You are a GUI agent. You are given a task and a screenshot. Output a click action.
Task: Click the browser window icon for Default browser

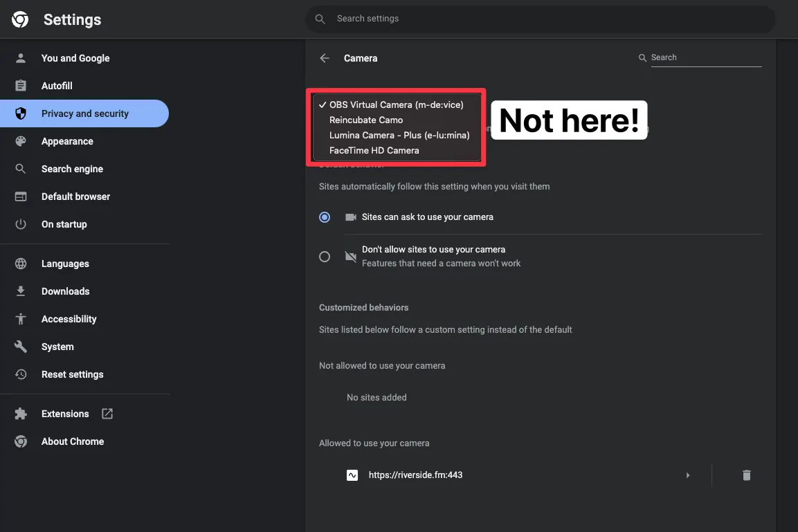click(20, 196)
